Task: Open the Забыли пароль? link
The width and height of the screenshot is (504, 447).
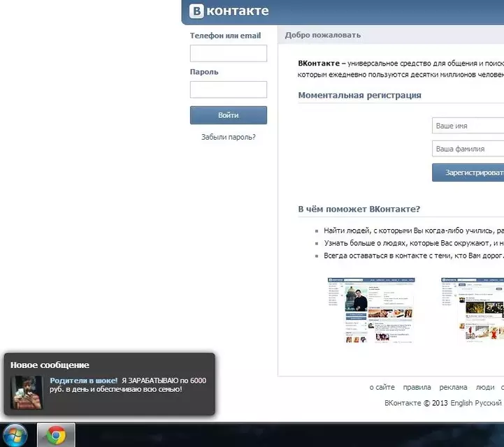Action: [228, 137]
